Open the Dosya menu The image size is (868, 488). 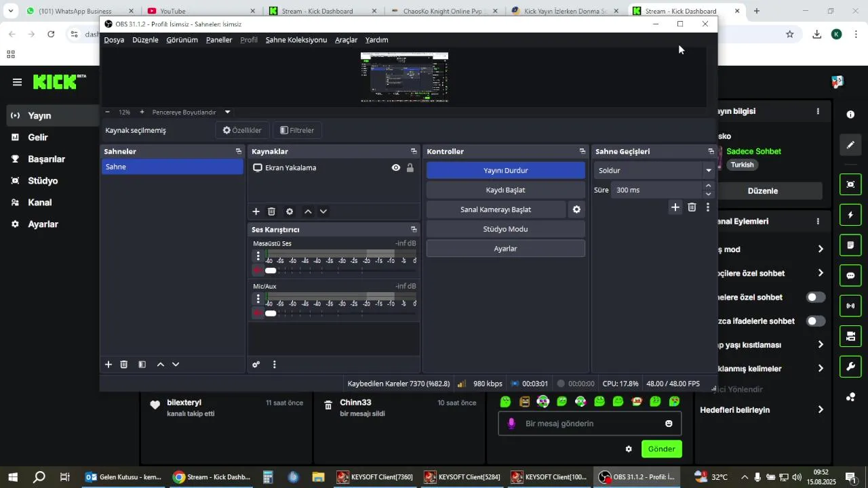pyautogui.click(x=114, y=40)
